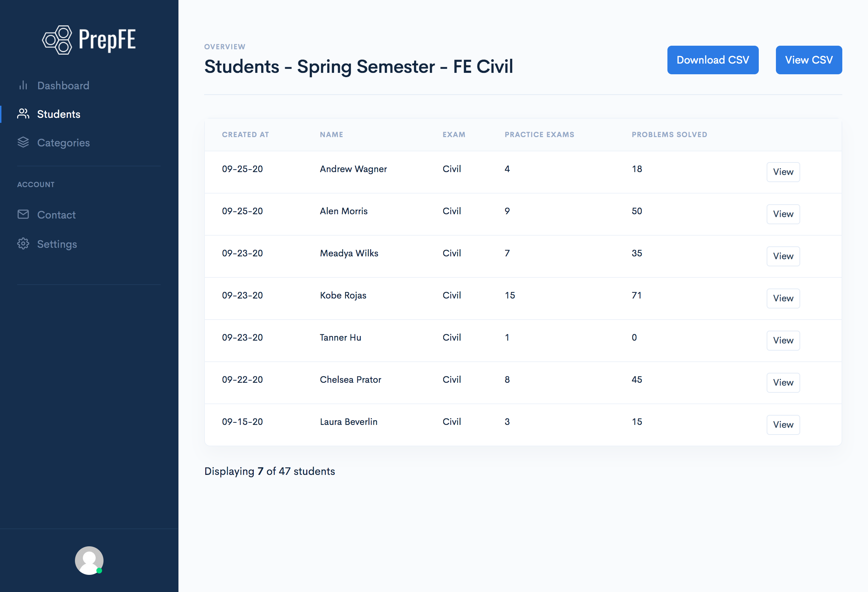Click the Students people icon
Image resolution: width=868 pixels, height=592 pixels.
click(x=23, y=114)
